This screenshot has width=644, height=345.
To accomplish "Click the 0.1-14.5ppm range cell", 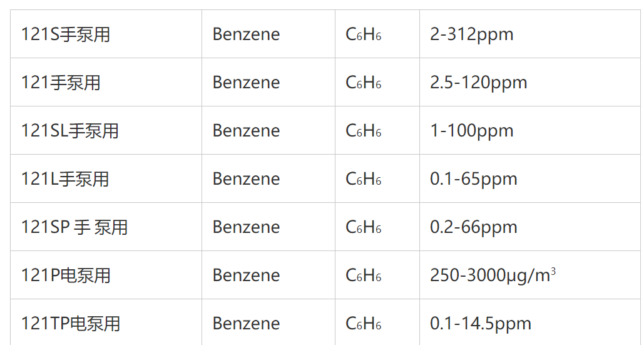I will (x=480, y=324).
